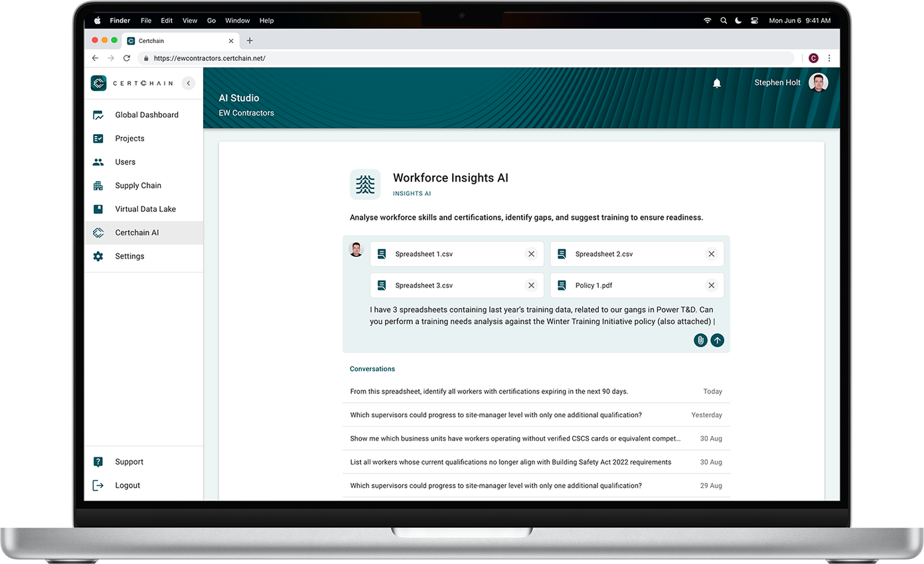The image size is (924, 564).
Task: Open Chrome's three-dot options menu
Action: [829, 58]
